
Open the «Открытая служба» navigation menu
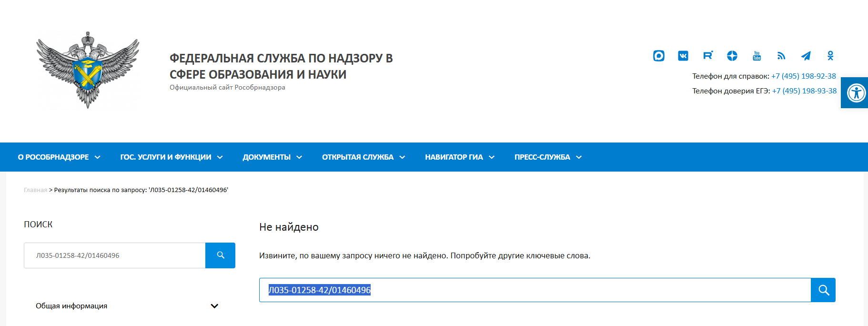tap(363, 157)
